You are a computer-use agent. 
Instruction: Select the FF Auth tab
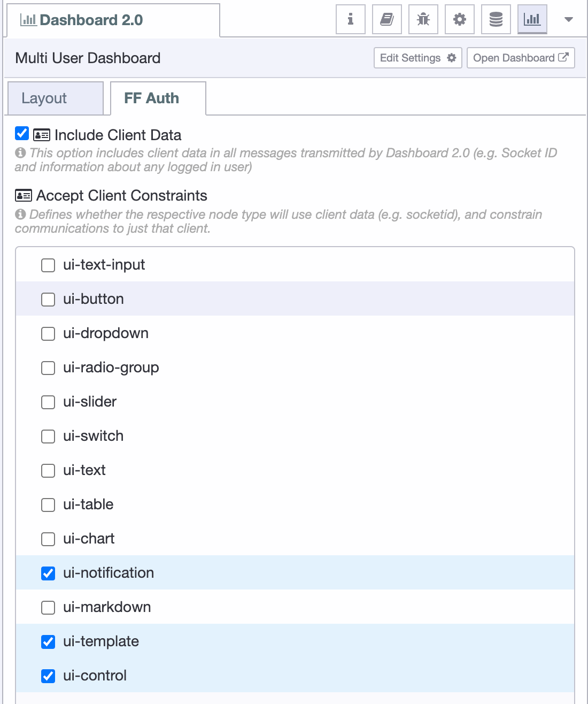point(151,98)
